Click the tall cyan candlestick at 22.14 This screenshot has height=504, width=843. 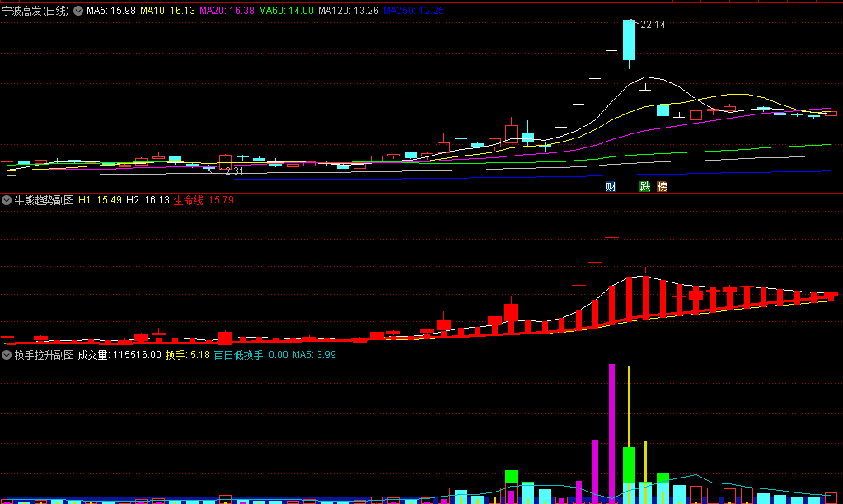[629, 40]
